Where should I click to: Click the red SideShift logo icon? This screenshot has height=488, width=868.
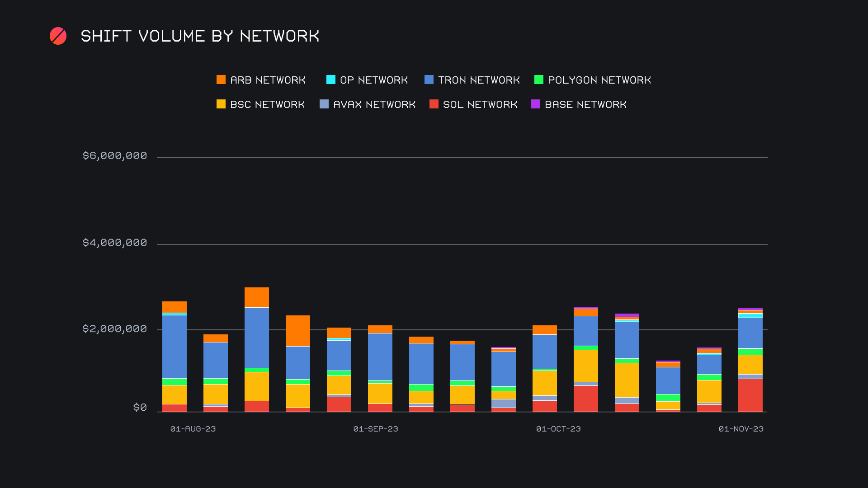[58, 36]
